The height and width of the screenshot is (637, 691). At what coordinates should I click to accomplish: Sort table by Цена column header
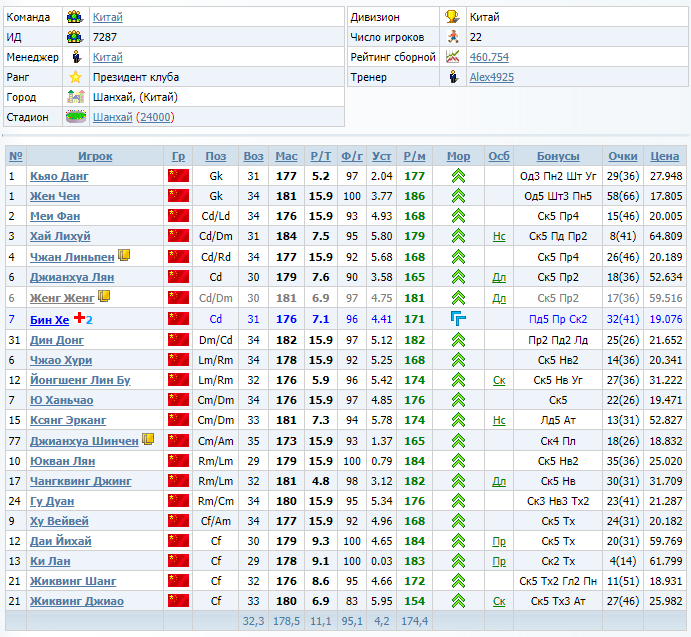pyautogui.click(x=664, y=156)
